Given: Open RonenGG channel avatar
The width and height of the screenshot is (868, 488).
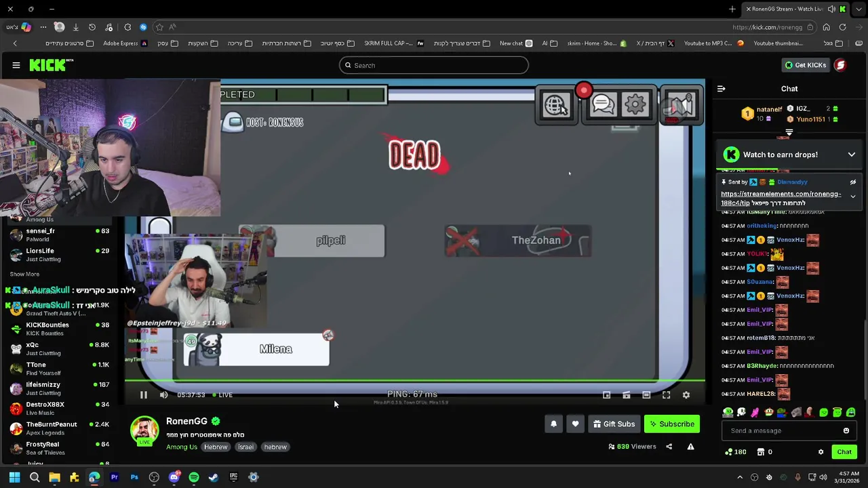Looking at the screenshot, I should (144, 431).
